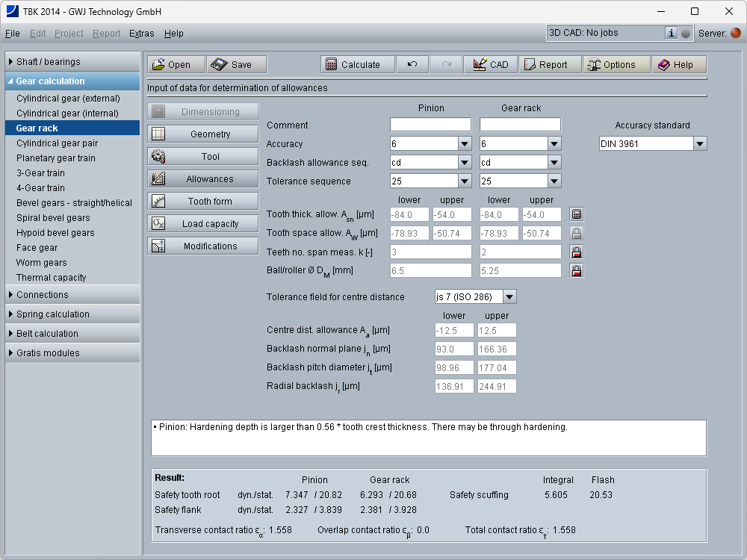The height and width of the screenshot is (560, 747).
Task: Open the Options settings button
Action: coord(611,65)
